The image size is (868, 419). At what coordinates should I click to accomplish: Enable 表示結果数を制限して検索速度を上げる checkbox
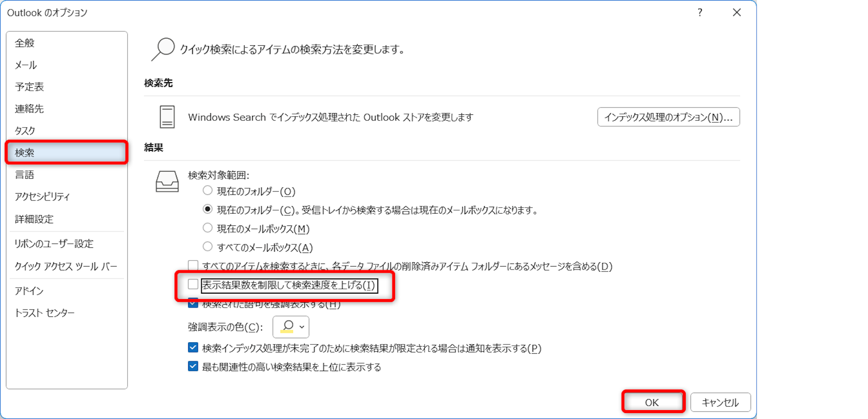193,284
